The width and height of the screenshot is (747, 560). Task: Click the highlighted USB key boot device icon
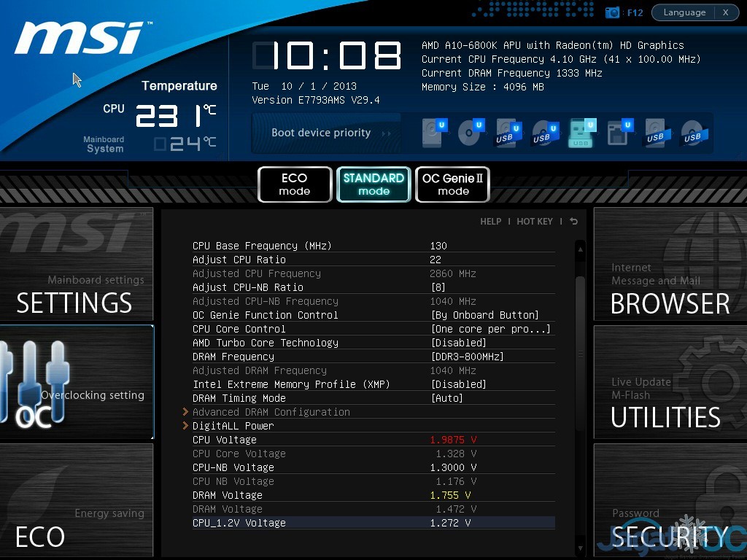tap(582, 133)
